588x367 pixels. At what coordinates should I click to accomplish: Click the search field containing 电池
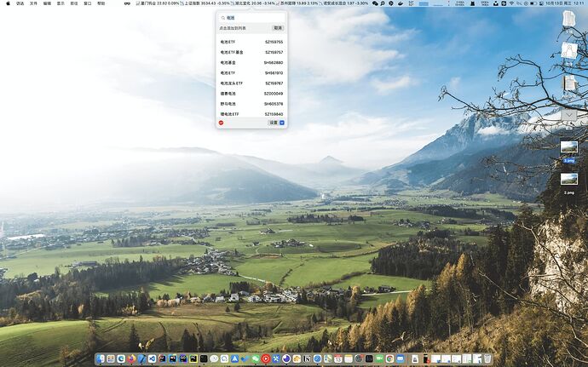point(251,17)
